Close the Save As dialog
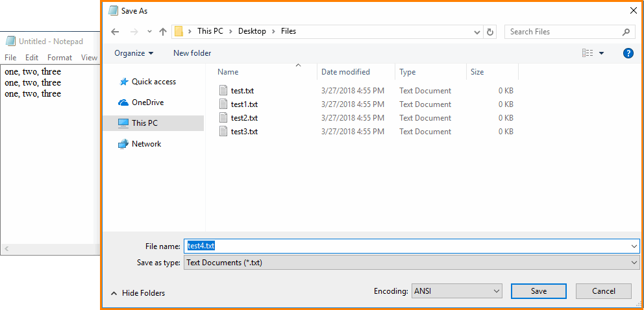The image size is (644, 310). coord(634,11)
